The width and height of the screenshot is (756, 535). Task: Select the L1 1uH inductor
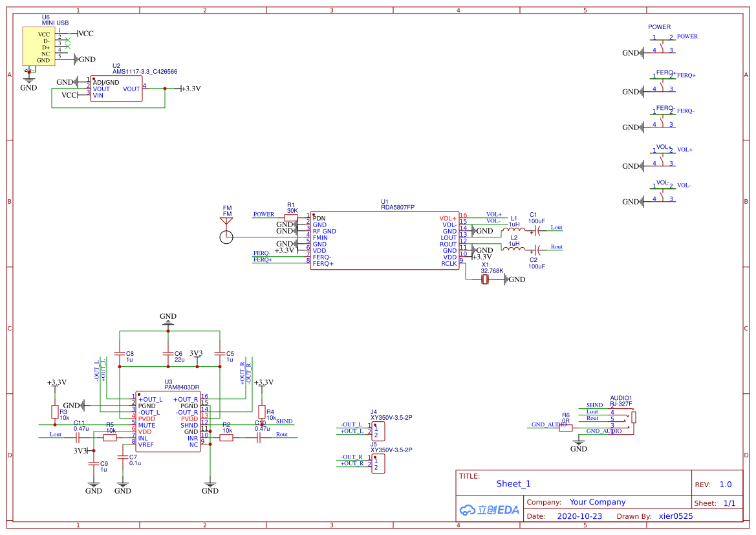pyautogui.click(x=515, y=230)
